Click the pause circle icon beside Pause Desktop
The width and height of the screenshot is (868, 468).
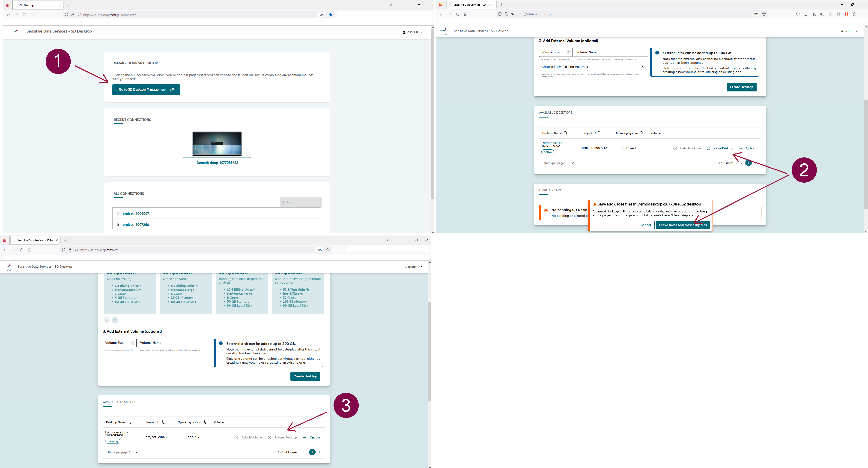click(x=708, y=148)
